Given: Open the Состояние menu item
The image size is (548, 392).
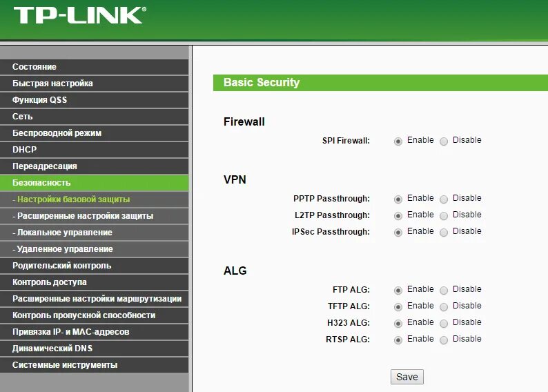Looking at the screenshot, I should click(35, 67).
